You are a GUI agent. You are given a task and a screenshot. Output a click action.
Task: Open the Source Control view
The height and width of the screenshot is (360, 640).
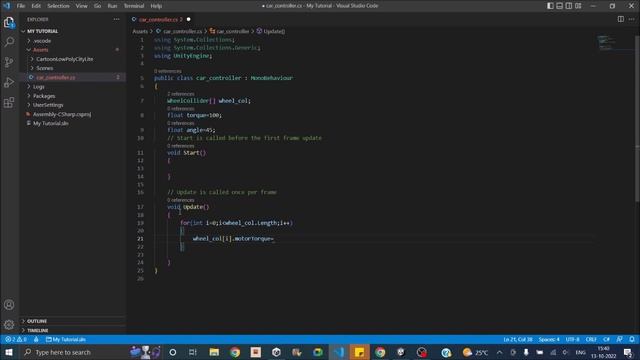click(x=9, y=62)
